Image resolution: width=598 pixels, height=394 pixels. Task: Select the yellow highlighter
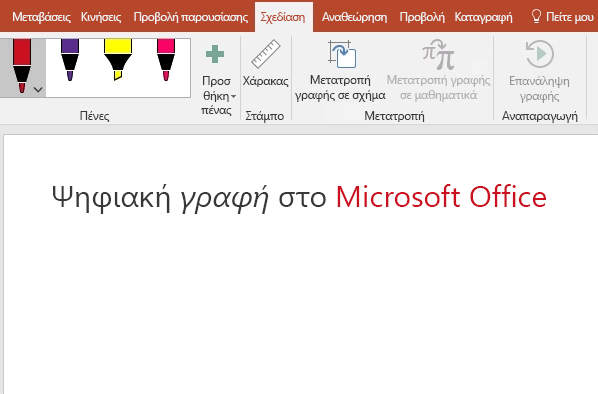click(x=118, y=60)
